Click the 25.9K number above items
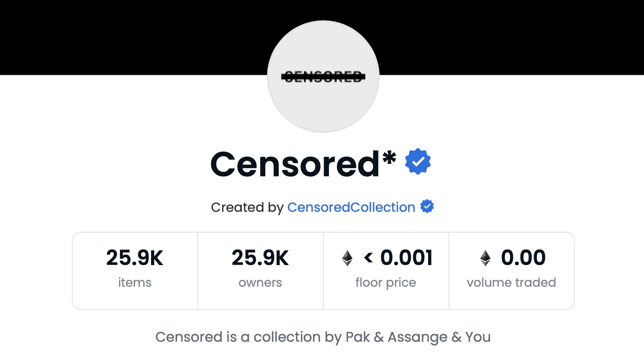Screen dimensions: 644x363 (x=135, y=258)
